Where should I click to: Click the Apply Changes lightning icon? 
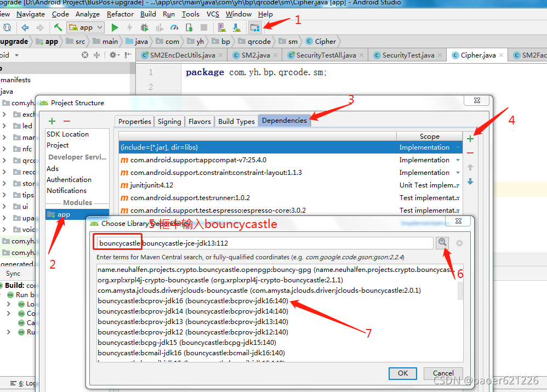click(129, 27)
